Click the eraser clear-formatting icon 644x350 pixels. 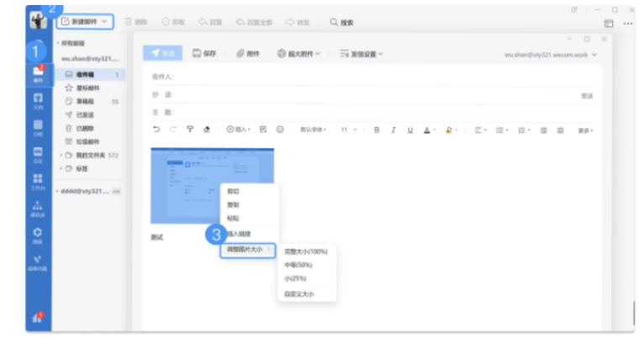(207, 130)
